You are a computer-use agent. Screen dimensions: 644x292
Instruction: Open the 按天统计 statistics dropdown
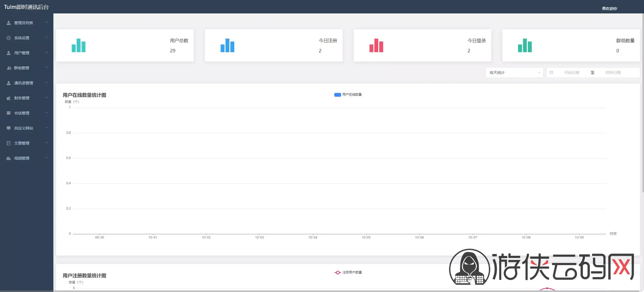click(514, 73)
